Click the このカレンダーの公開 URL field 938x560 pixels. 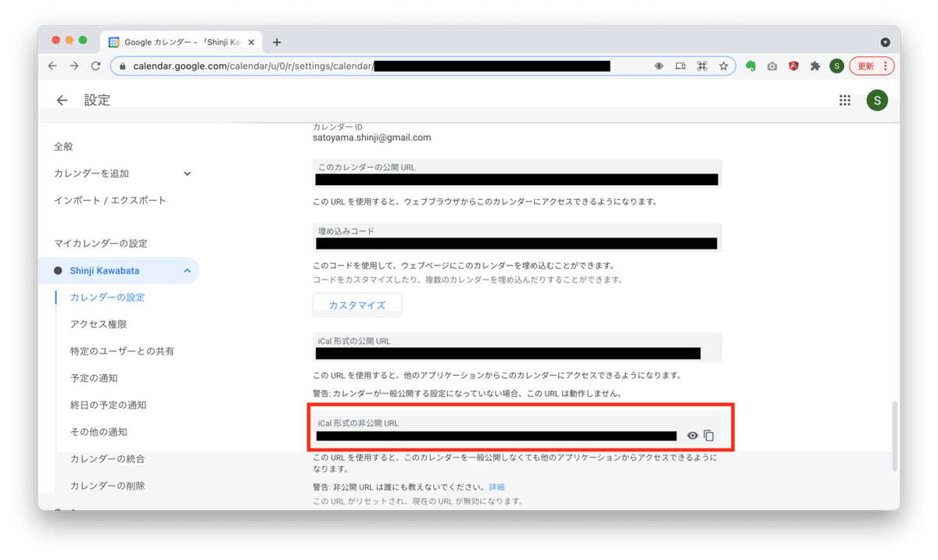click(x=517, y=173)
